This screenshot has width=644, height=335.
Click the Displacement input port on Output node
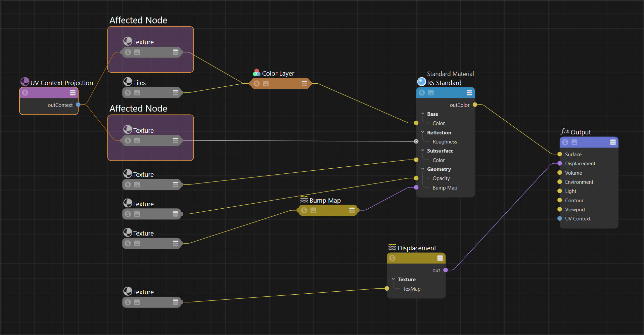click(x=560, y=164)
